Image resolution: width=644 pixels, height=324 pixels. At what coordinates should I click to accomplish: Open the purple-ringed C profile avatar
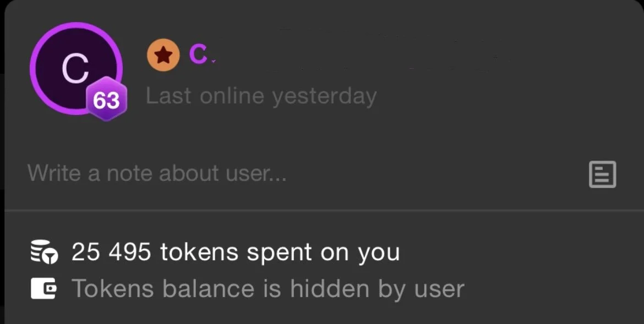(x=76, y=68)
